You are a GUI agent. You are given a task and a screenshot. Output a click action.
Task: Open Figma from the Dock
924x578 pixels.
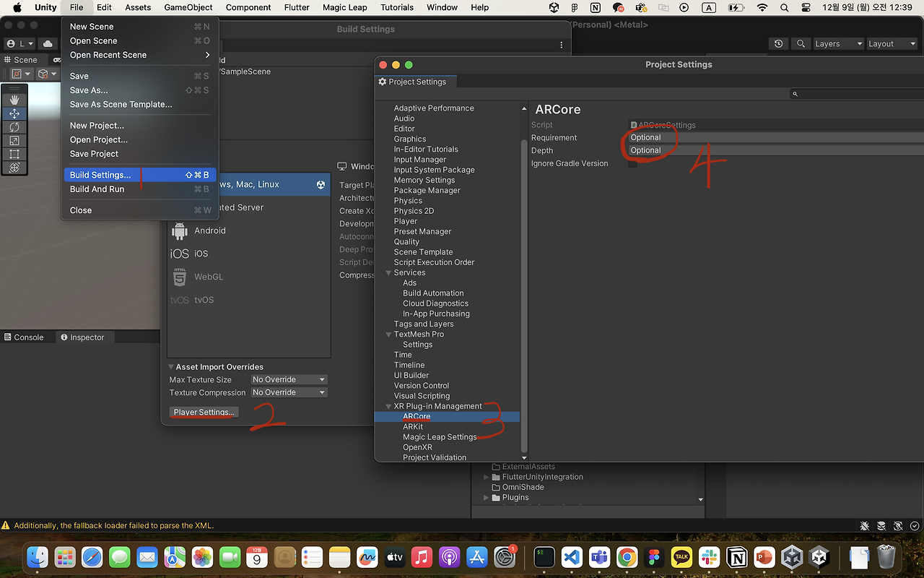(654, 557)
